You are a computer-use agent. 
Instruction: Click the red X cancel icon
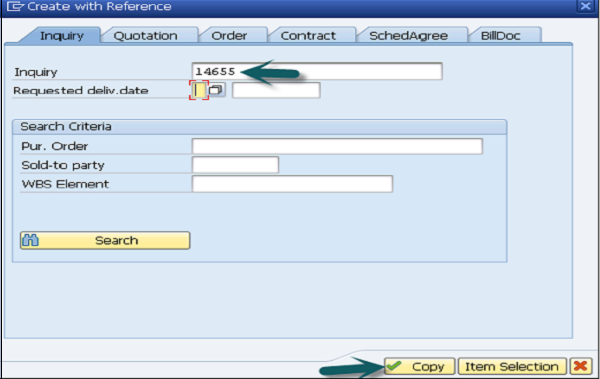coord(580,366)
